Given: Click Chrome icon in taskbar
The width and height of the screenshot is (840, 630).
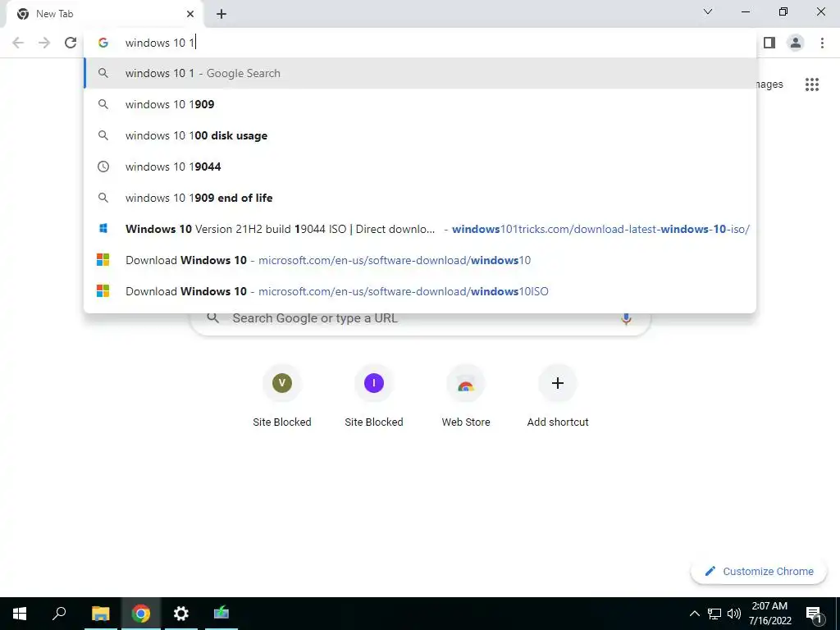Looking at the screenshot, I should 141,614.
